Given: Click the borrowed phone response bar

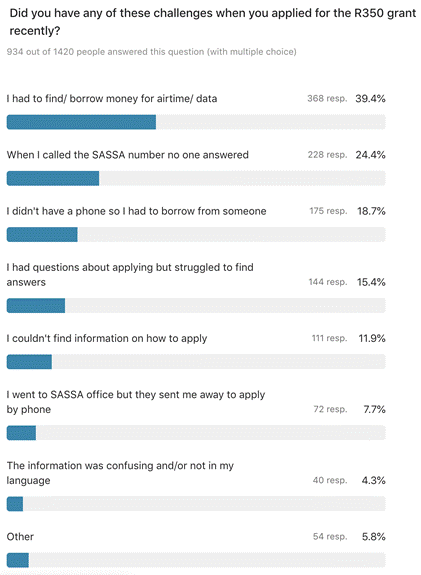Looking at the screenshot, I should [196, 235].
